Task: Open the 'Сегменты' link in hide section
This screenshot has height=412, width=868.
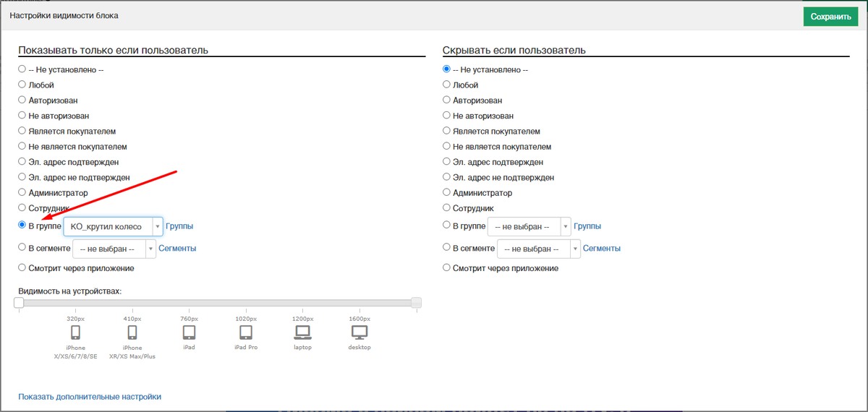Action: point(602,249)
